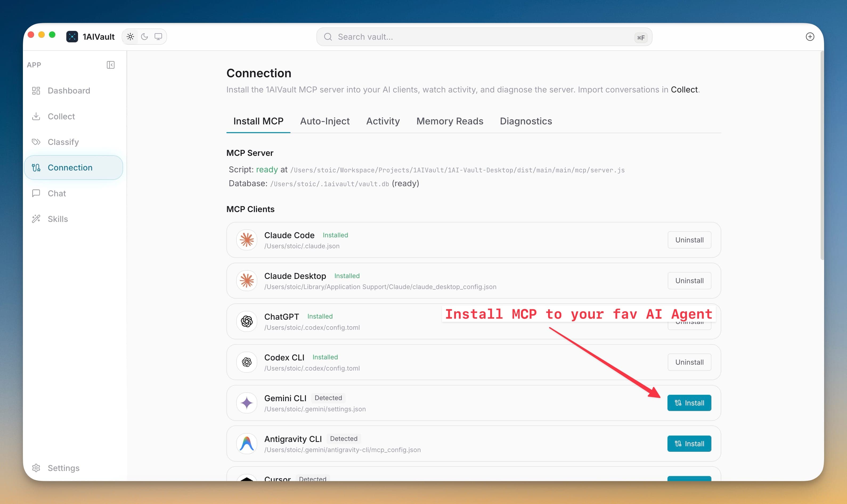Click the Claude Desktop logo icon
The width and height of the screenshot is (847, 504).
(247, 281)
